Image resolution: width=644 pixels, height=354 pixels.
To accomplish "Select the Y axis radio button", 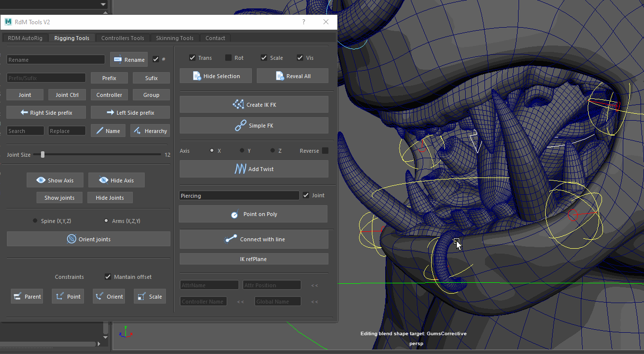I will (x=242, y=151).
